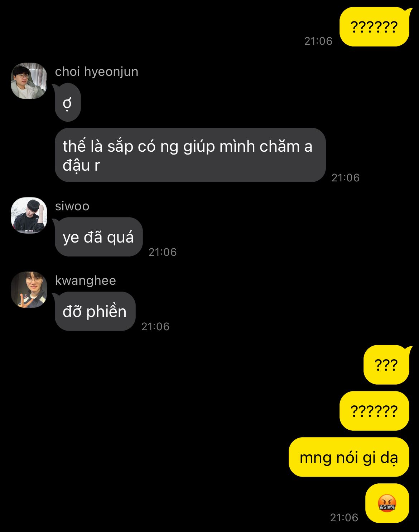Select the single character 'ợ' message bubble
The height and width of the screenshot is (532, 419).
coord(68,103)
